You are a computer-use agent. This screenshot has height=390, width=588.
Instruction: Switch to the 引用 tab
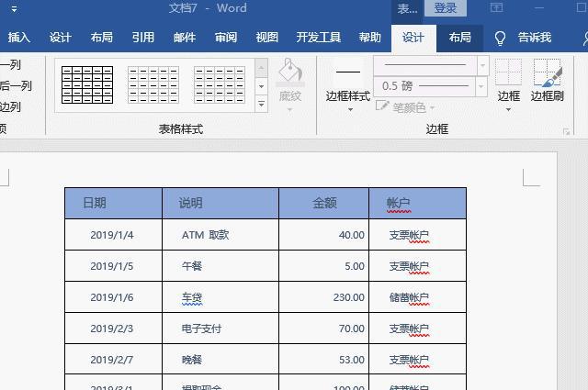tap(143, 38)
